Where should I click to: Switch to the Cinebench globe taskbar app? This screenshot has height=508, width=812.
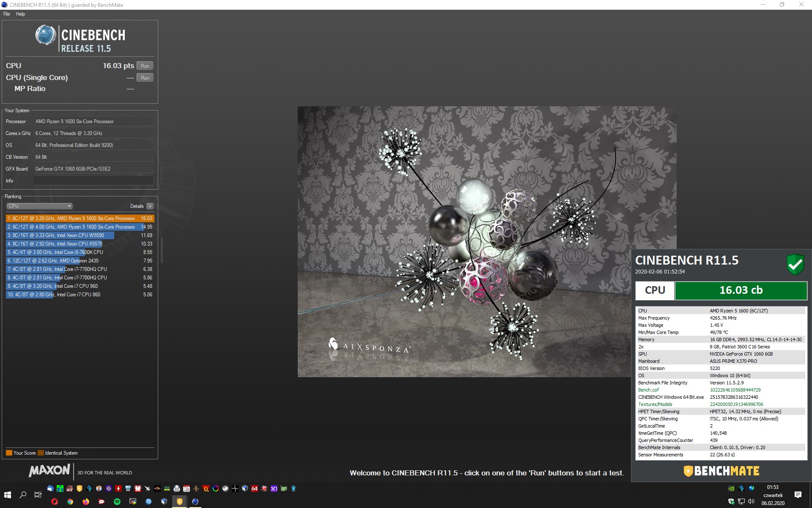pos(195,502)
